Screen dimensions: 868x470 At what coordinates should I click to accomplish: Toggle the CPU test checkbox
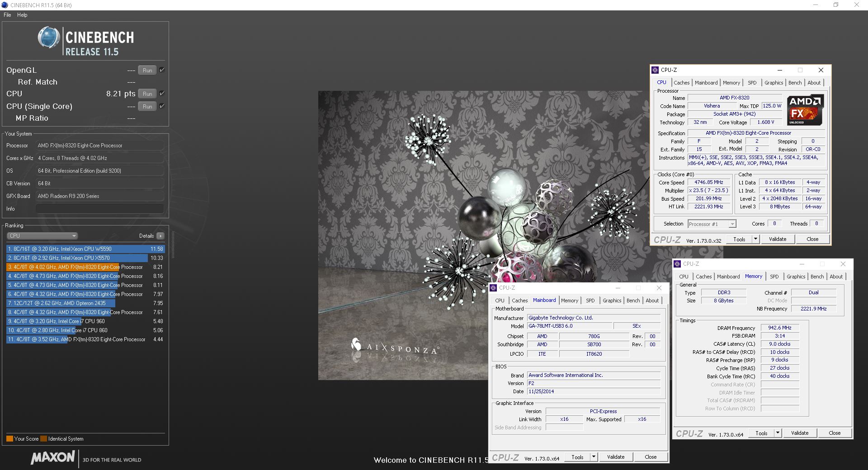tap(162, 94)
